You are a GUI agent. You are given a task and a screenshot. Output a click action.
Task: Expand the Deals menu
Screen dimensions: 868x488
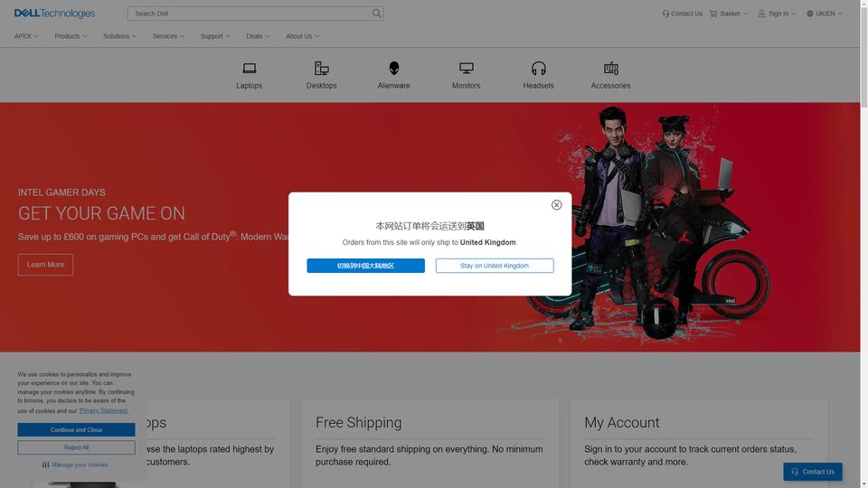point(258,36)
